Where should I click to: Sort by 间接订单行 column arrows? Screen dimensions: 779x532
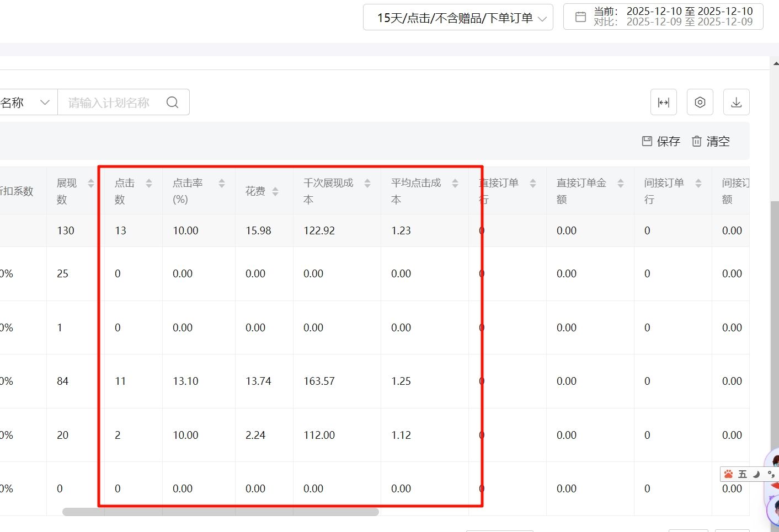(698, 184)
